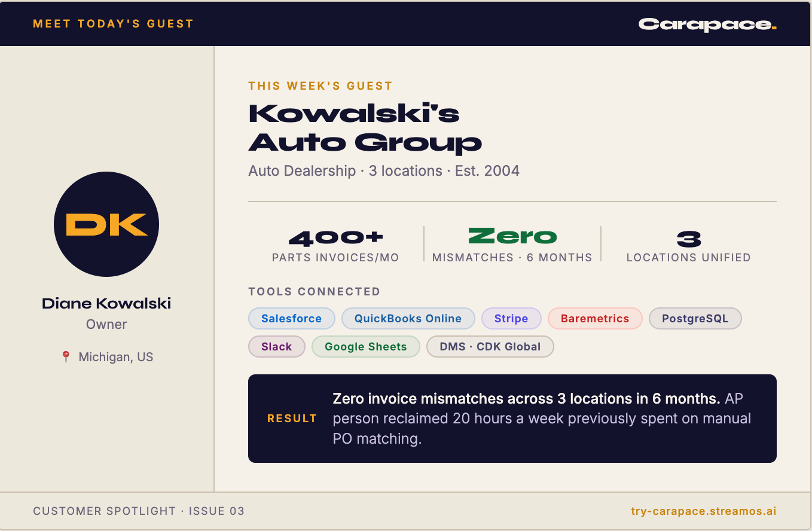812x531 pixels.
Task: Click the Owner role label
Action: click(x=106, y=325)
